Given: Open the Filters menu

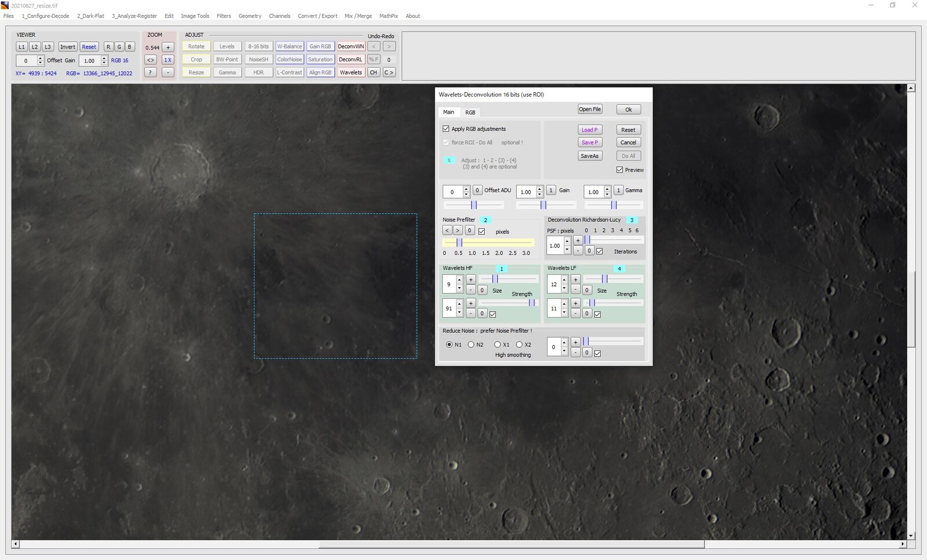Looking at the screenshot, I should (x=224, y=16).
